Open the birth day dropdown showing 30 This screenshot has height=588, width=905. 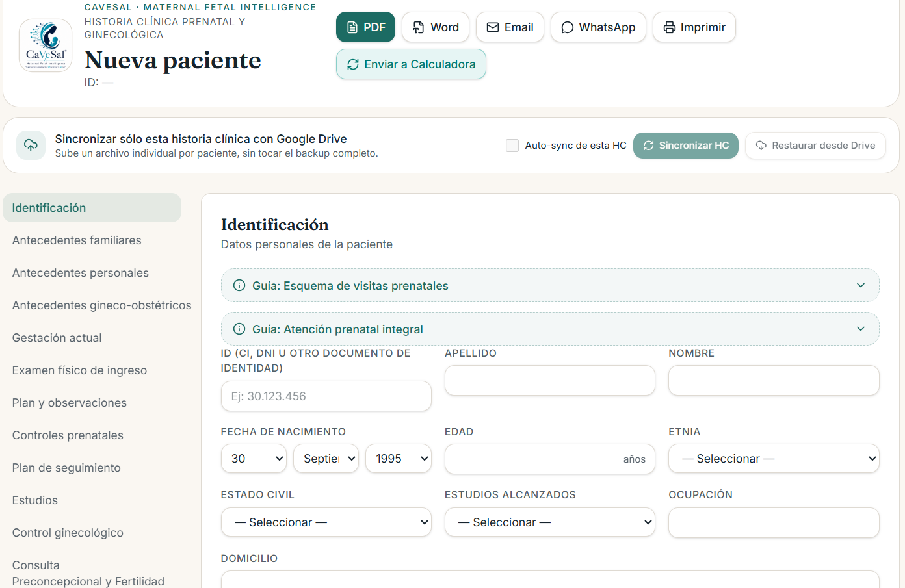click(x=254, y=459)
